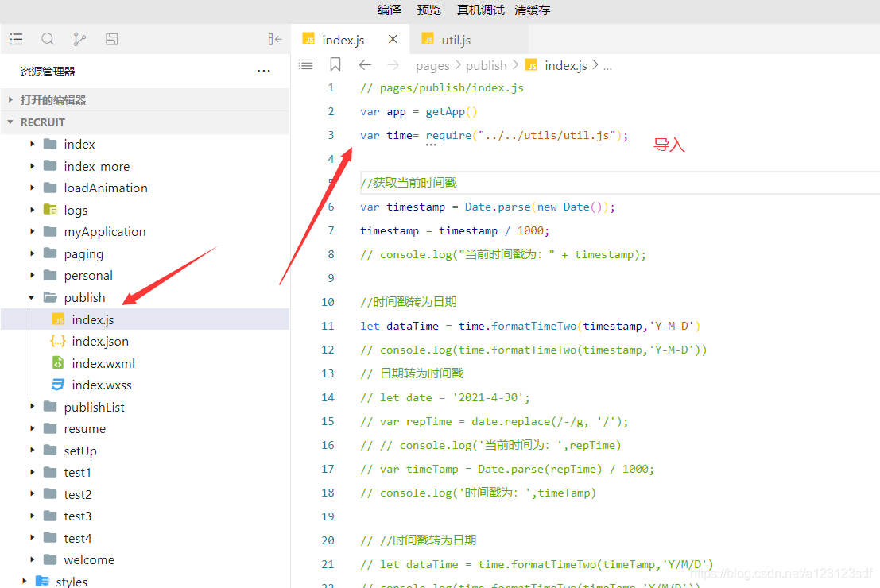
Task: Click line number 11 in the gutter
Action: click(328, 326)
